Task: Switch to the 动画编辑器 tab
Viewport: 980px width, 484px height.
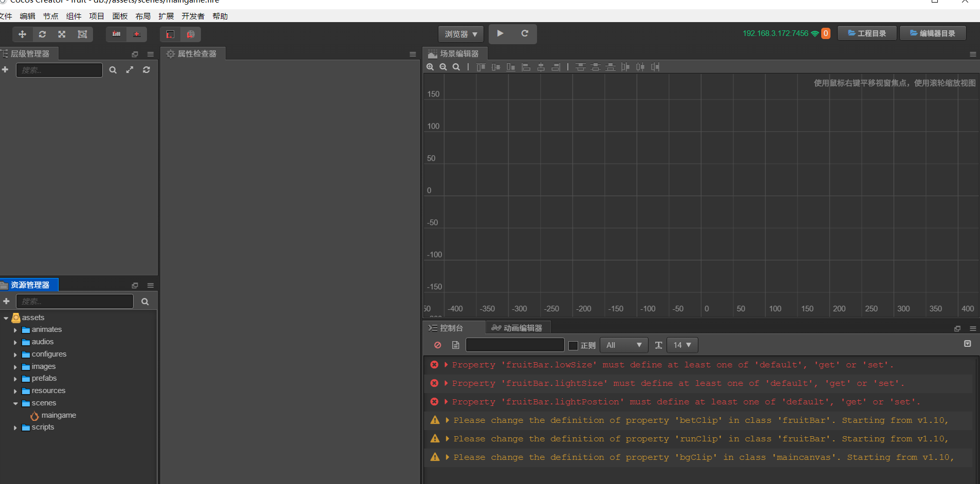Action: coord(518,328)
